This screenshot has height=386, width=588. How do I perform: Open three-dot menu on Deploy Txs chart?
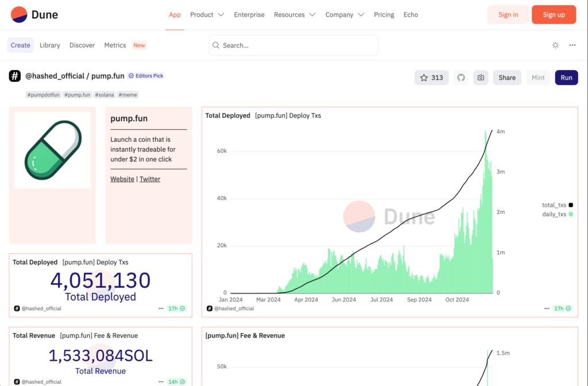click(547, 308)
